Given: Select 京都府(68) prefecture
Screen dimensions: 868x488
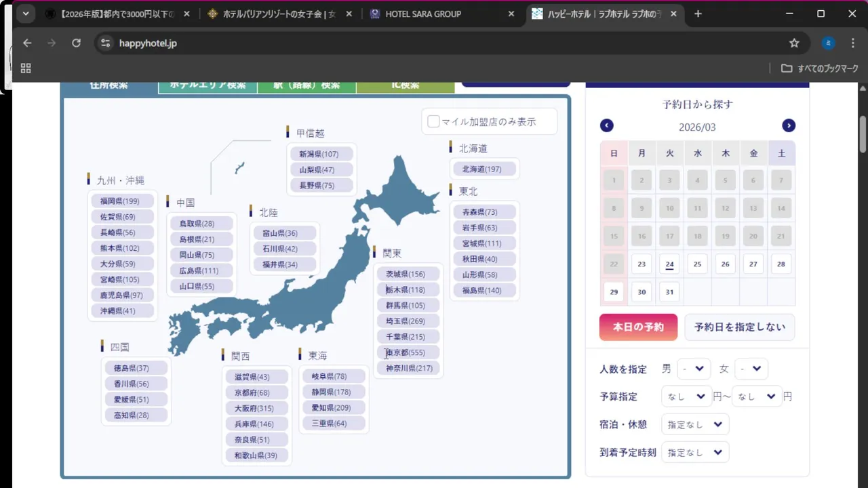Looking at the screenshot, I should pyautogui.click(x=257, y=392).
